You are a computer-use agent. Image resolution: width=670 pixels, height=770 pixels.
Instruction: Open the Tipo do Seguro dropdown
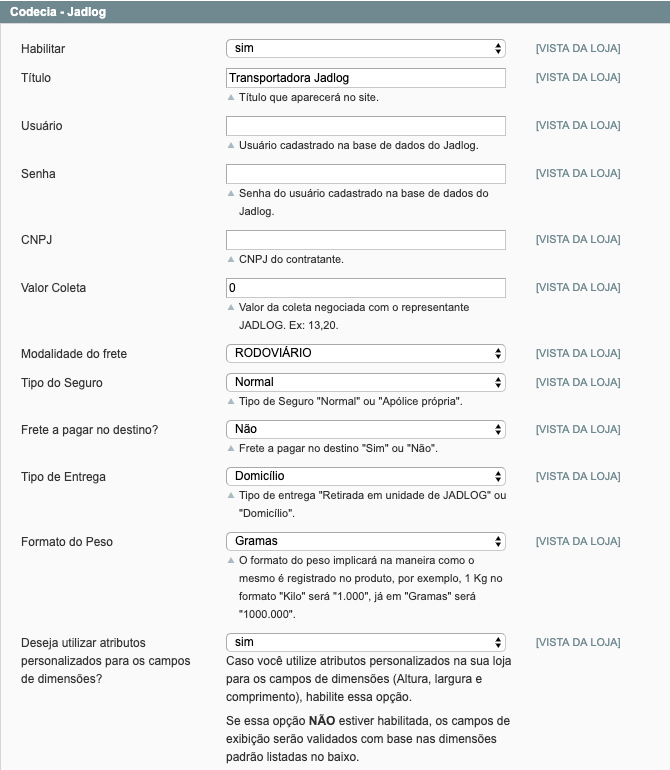(366, 382)
